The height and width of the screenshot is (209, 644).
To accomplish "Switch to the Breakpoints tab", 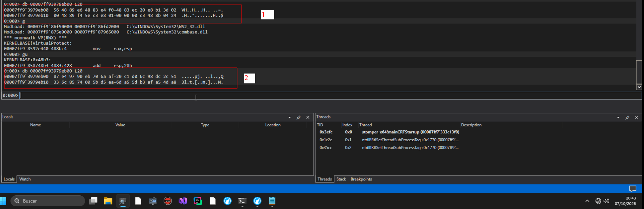I will pyautogui.click(x=361, y=179).
